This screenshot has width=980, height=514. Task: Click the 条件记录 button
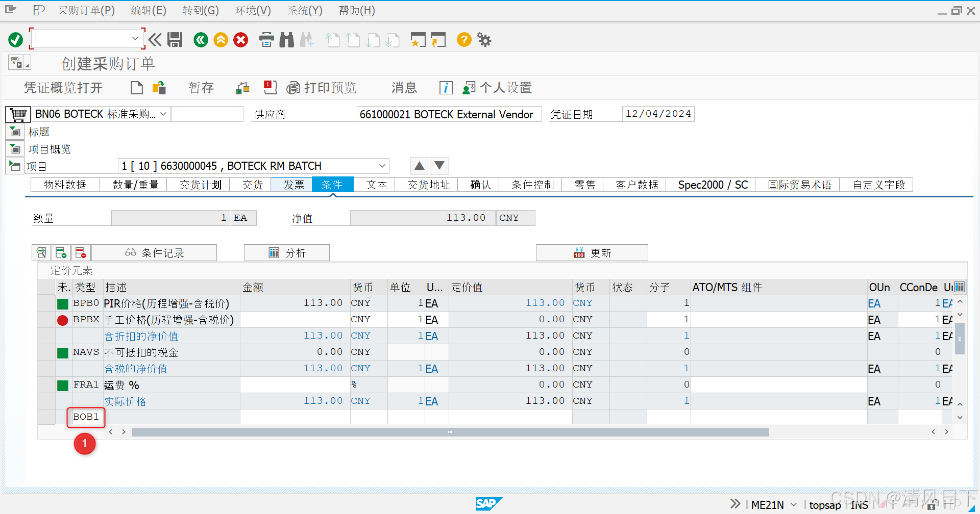click(x=155, y=252)
